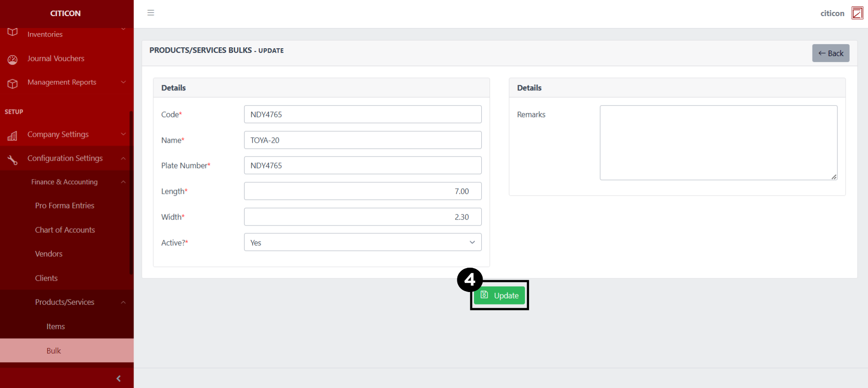868x388 pixels.
Task: Focus the Name field TOYA-20
Action: (362, 140)
